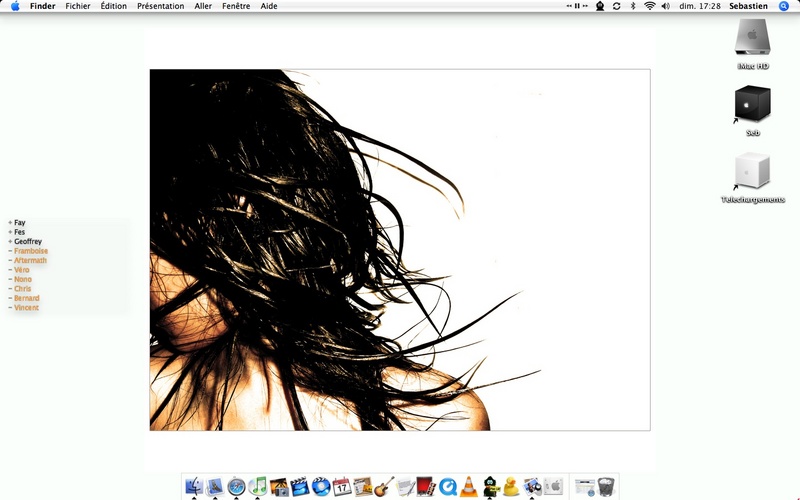800x500 pixels.
Task: Open the Présentation menu
Action: pos(161,6)
